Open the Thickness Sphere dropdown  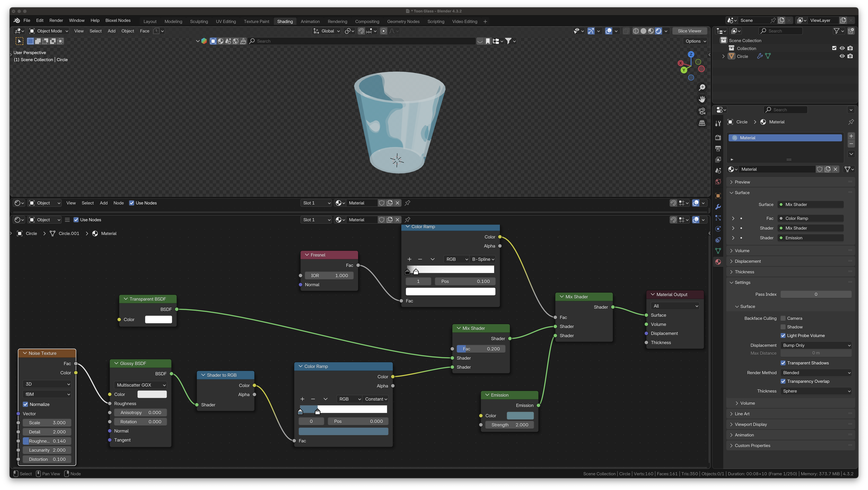(x=816, y=391)
